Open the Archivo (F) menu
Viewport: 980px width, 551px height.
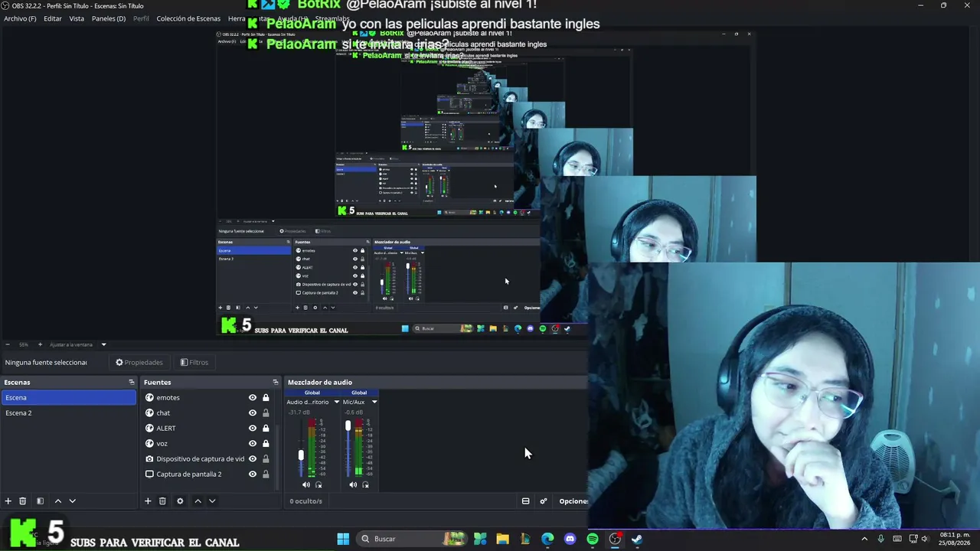pos(20,18)
